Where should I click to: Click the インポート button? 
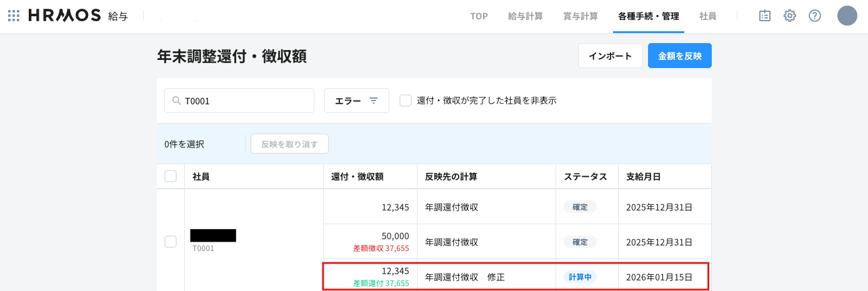point(610,56)
